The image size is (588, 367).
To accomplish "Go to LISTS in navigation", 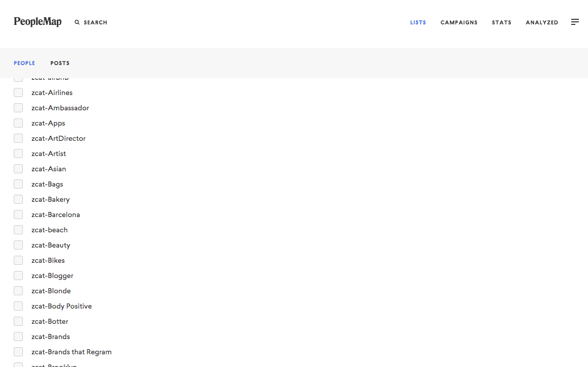I will pos(418,22).
